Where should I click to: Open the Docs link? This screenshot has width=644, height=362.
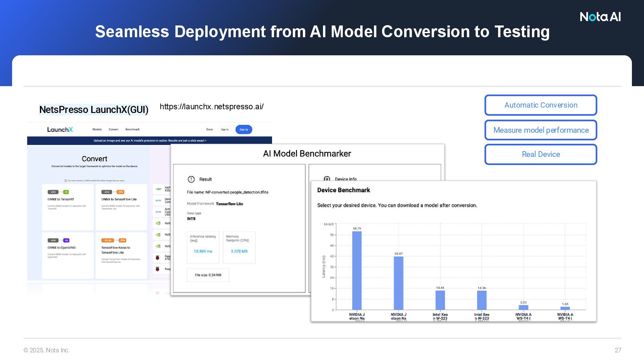click(209, 129)
